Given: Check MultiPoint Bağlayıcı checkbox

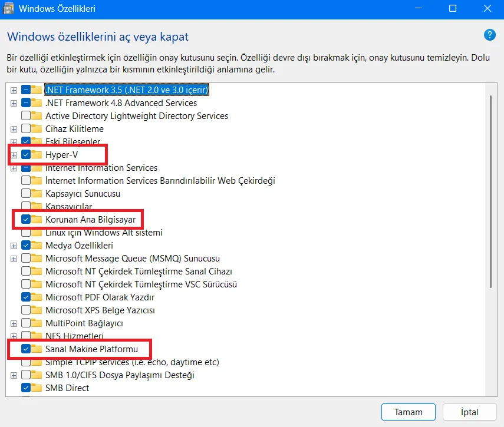Looking at the screenshot, I should point(26,323).
